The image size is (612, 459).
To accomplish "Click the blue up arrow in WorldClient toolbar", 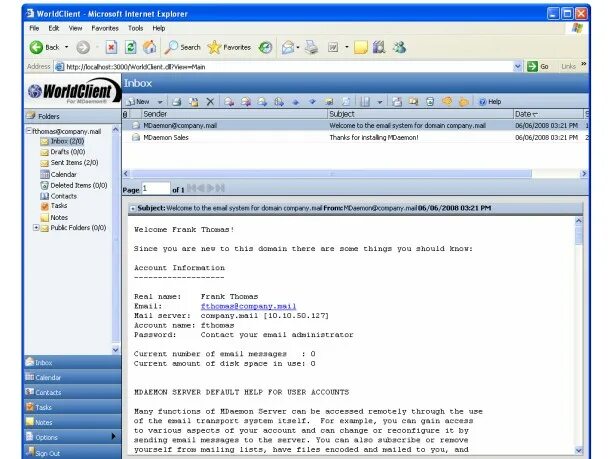I will (295, 102).
